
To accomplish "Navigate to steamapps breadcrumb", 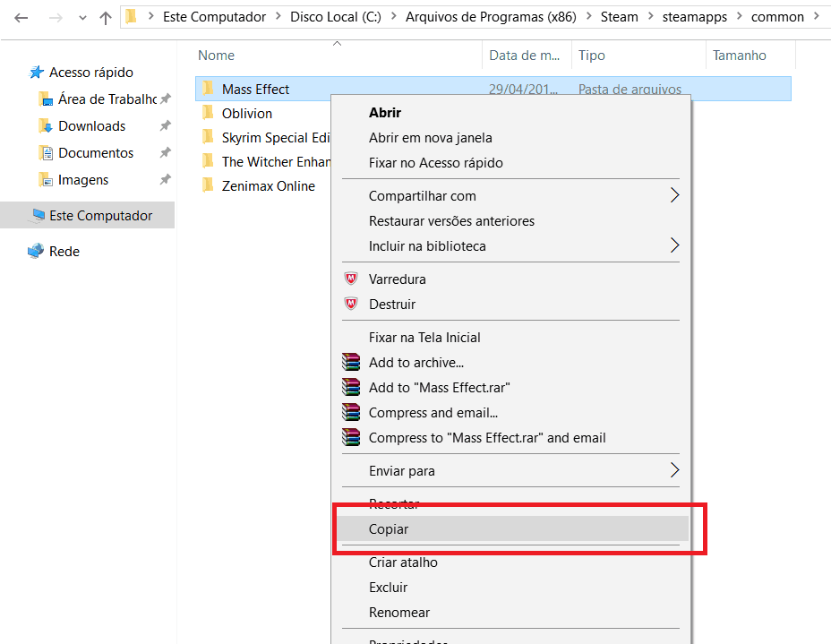I will coord(694,17).
